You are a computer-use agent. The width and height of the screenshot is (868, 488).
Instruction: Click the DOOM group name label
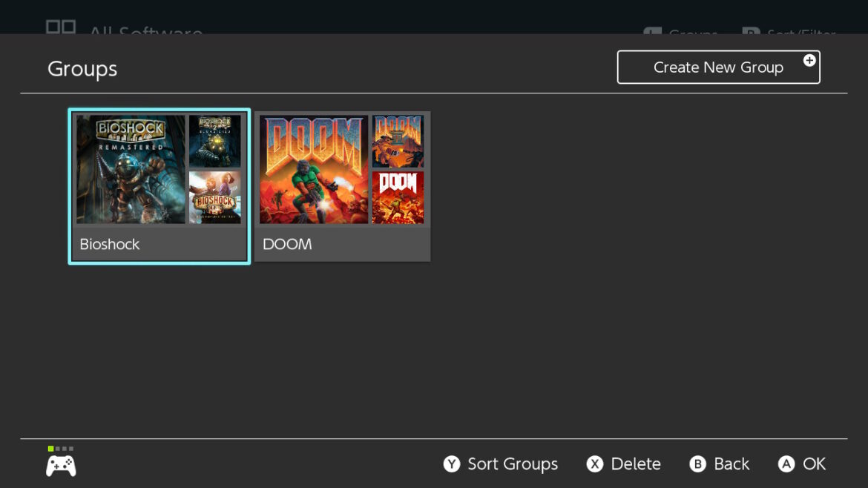287,244
